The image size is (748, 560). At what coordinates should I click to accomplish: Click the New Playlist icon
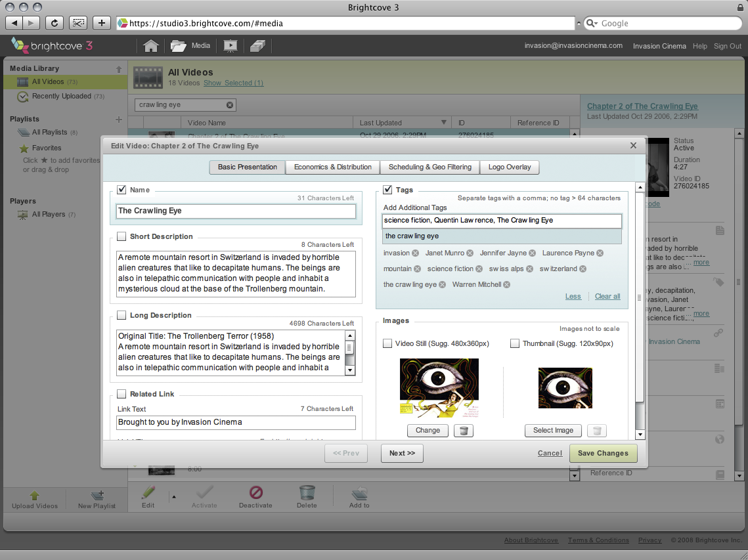point(97,495)
